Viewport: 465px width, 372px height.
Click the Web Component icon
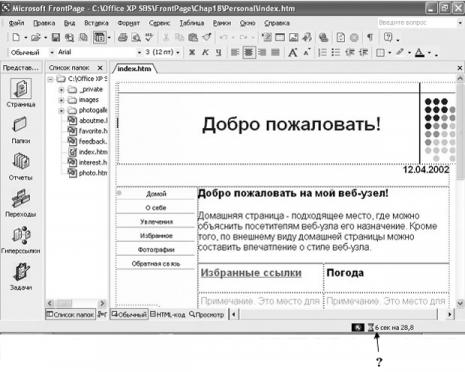click(266, 37)
